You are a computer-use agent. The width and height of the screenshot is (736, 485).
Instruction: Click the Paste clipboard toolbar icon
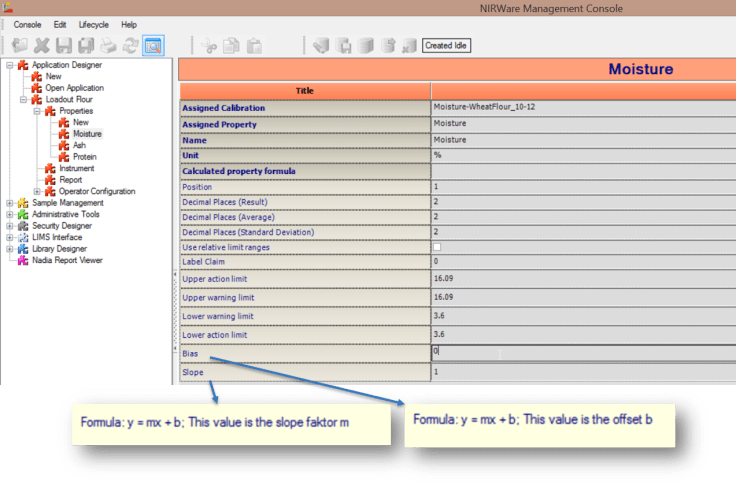coord(254,45)
